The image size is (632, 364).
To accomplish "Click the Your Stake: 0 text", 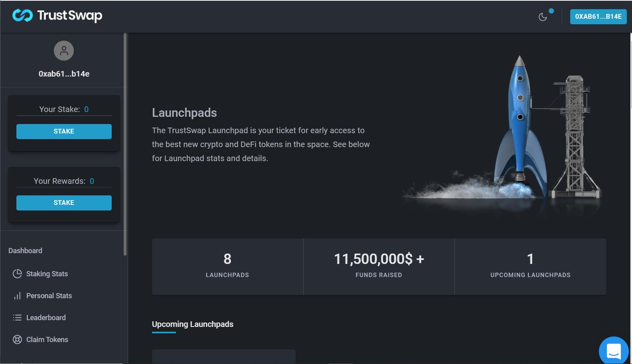I will click(x=64, y=109).
